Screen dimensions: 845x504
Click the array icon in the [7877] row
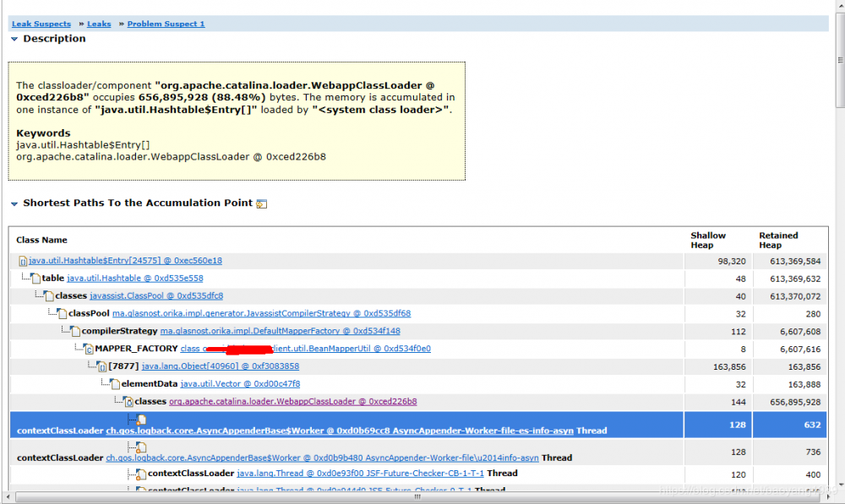coord(102,366)
